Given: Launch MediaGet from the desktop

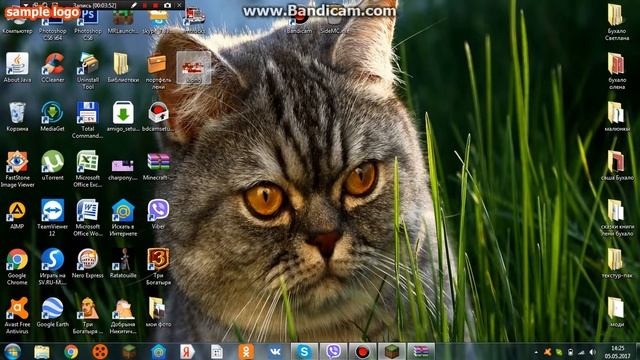Looking at the screenshot, I should [x=53, y=117].
